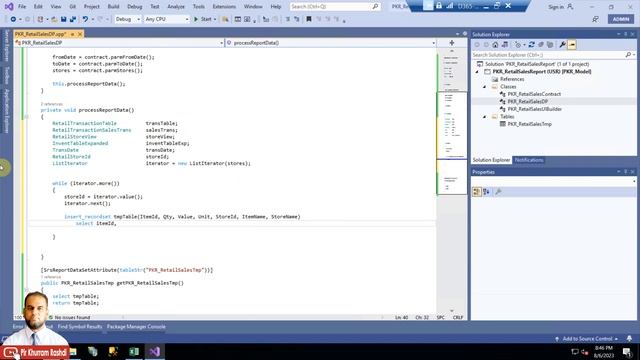This screenshot has height=360, width=640.
Task: Click the Save icon in the toolbar
Action: point(63,19)
